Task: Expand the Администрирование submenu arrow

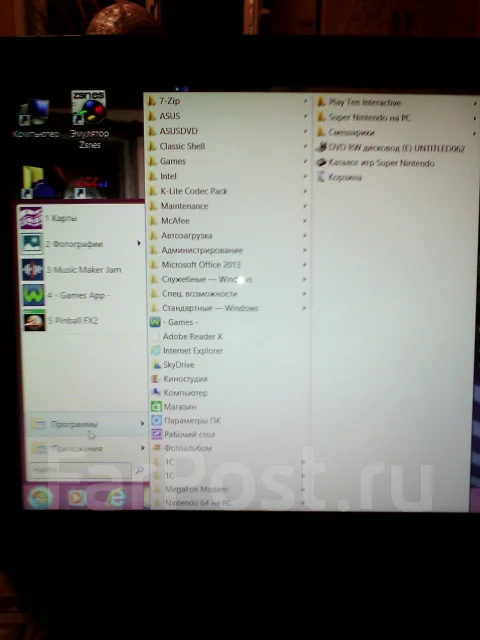Action: point(304,250)
